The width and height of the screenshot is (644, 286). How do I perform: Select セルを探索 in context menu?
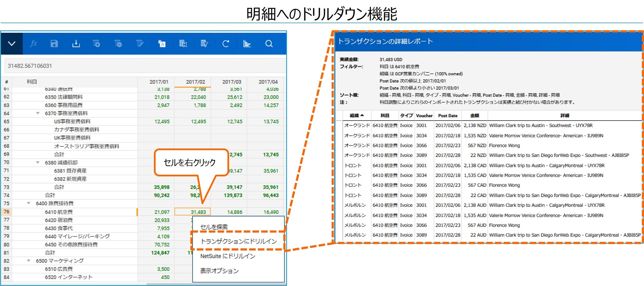(214, 227)
